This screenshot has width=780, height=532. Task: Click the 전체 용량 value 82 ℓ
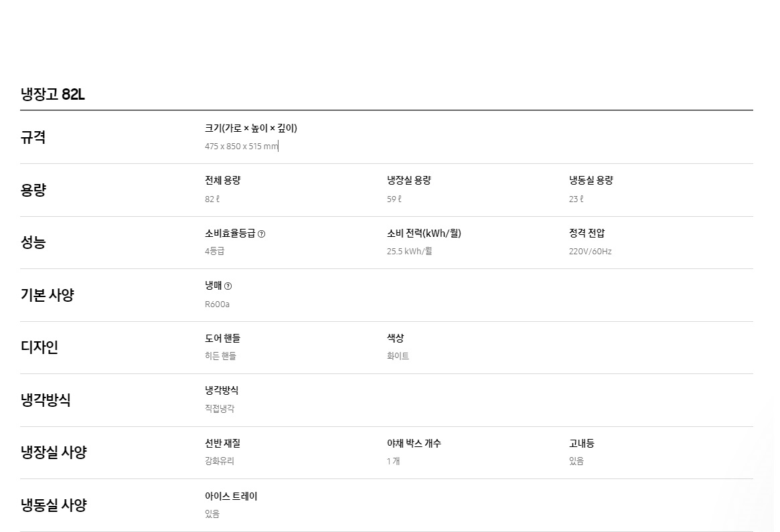(212, 199)
